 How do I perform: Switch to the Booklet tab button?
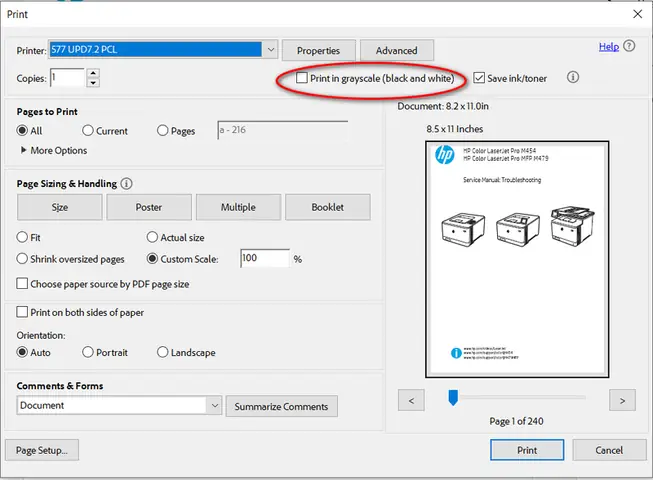point(328,207)
